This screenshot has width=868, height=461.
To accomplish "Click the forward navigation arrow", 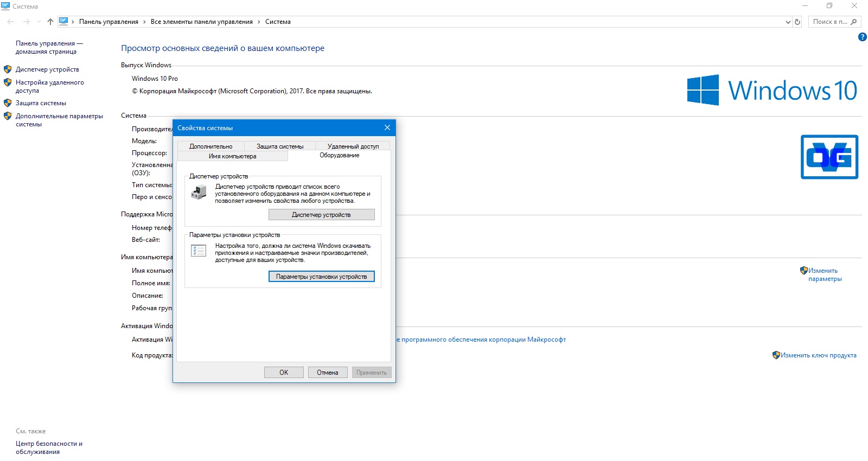I will click(x=27, y=22).
